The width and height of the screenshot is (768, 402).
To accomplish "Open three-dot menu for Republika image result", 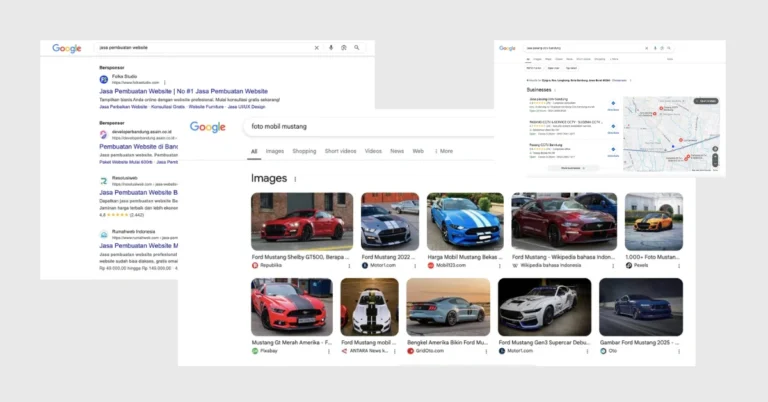I will click(x=349, y=266).
